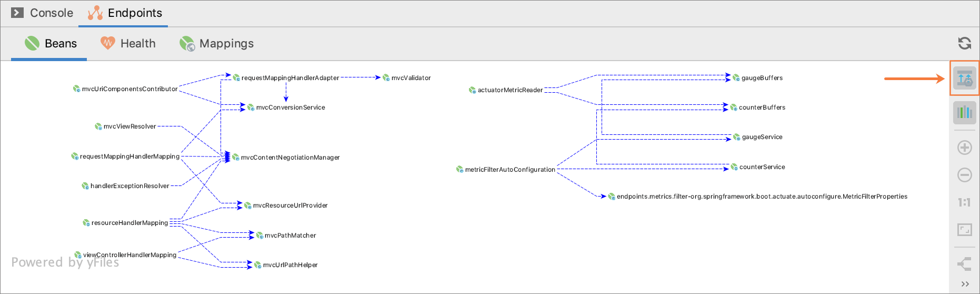Apply diagram layout icon

[x=964, y=264]
